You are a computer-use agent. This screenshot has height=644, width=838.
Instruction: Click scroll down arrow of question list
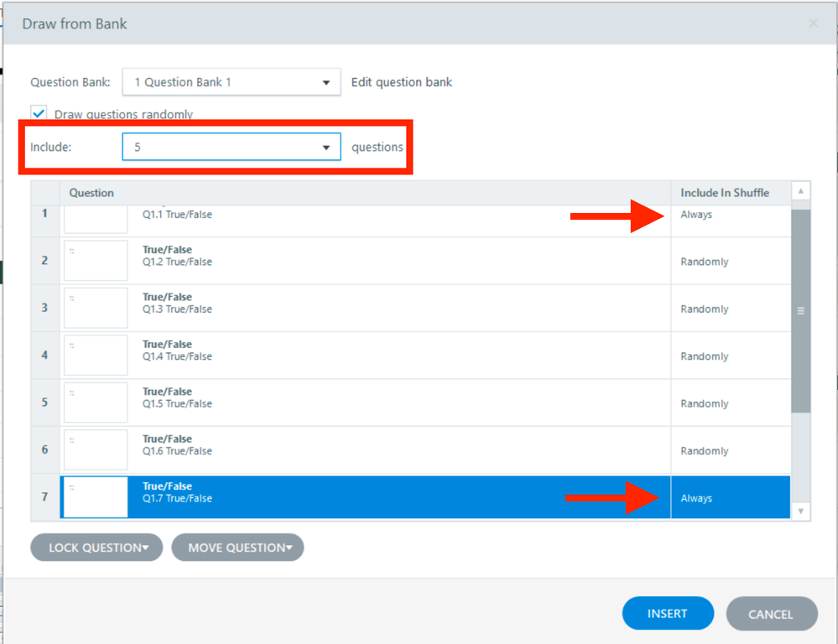(x=801, y=511)
